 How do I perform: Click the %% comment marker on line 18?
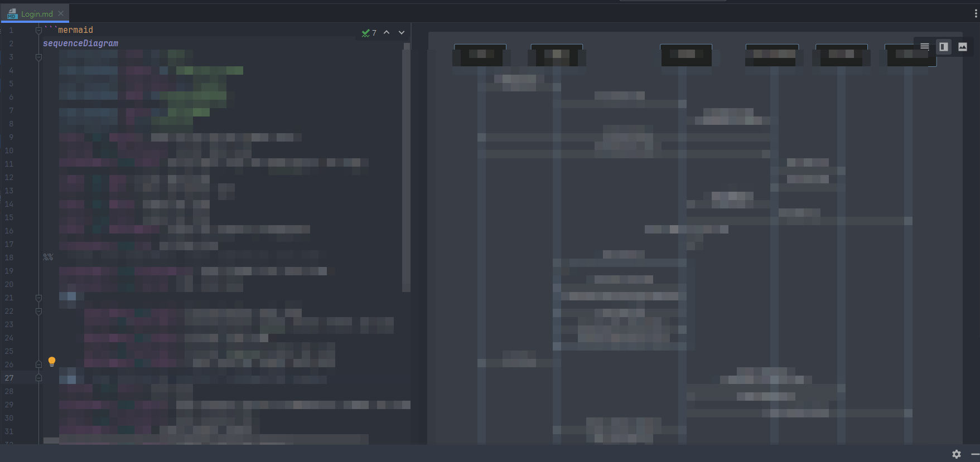[x=48, y=257]
